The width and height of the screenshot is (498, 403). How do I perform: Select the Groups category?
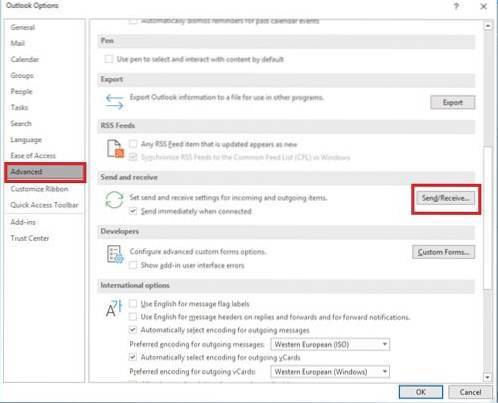[22, 76]
